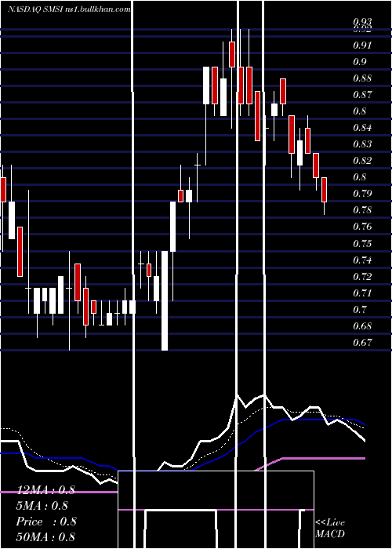This screenshot has height=549, width=392.
Task: Click the 0.72 price level label
Action: coord(362,276)
